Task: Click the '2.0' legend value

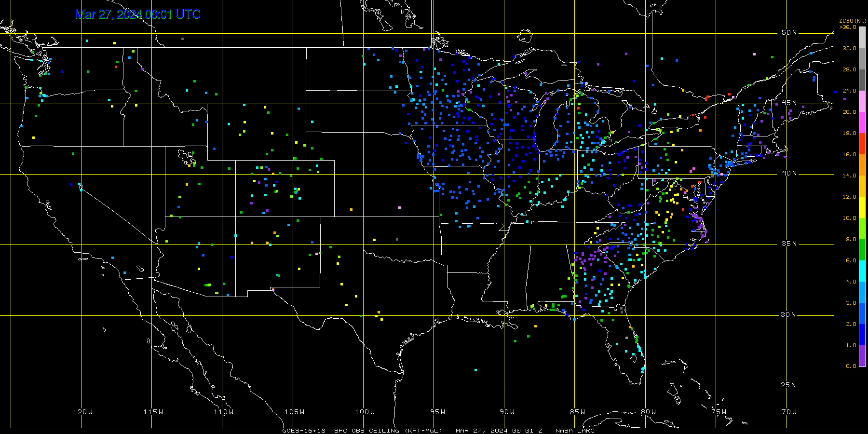Action: pyautogui.click(x=851, y=324)
